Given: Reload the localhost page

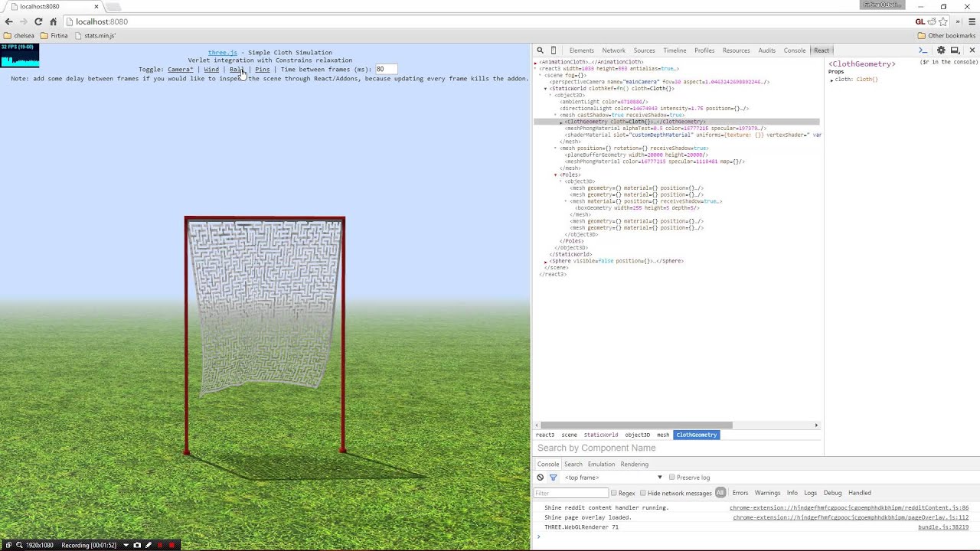Looking at the screenshot, I should tap(38, 21).
